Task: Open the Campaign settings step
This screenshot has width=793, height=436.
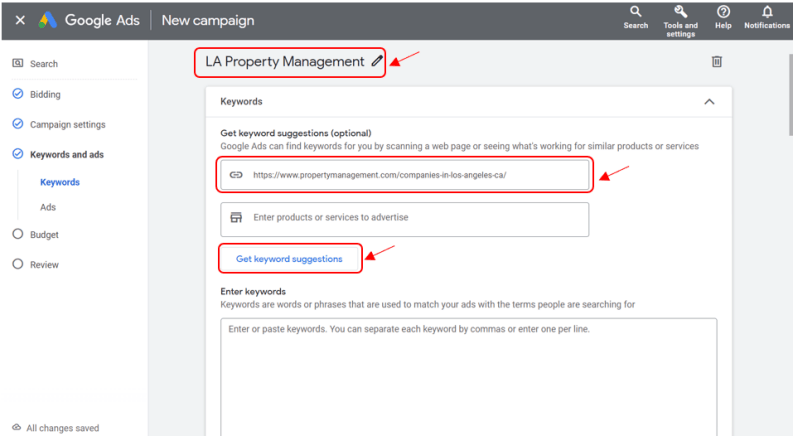Action: pyautogui.click(x=67, y=124)
